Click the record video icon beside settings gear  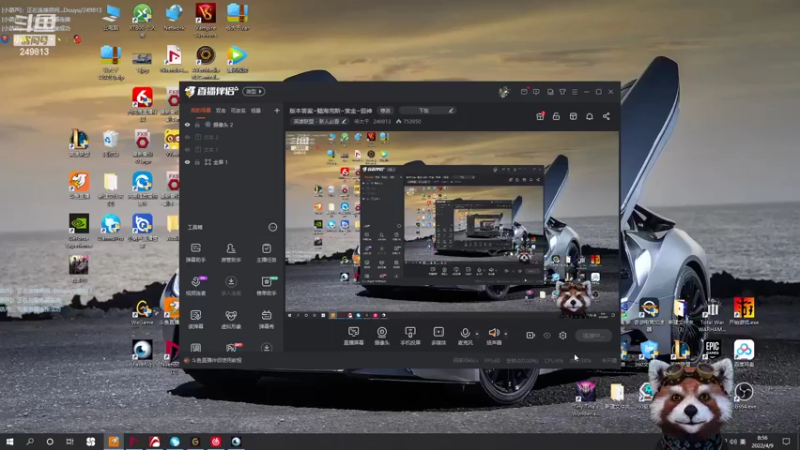click(530, 335)
